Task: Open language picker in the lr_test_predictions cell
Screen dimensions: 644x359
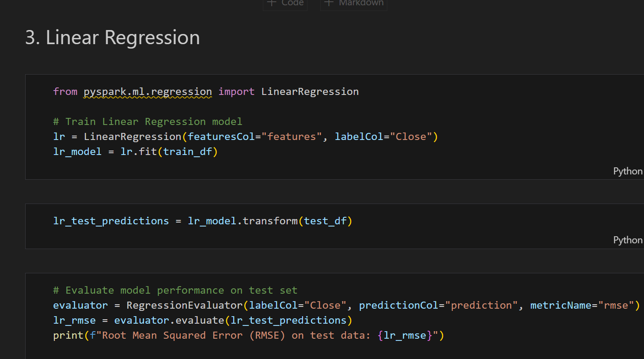Action: click(627, 240)
